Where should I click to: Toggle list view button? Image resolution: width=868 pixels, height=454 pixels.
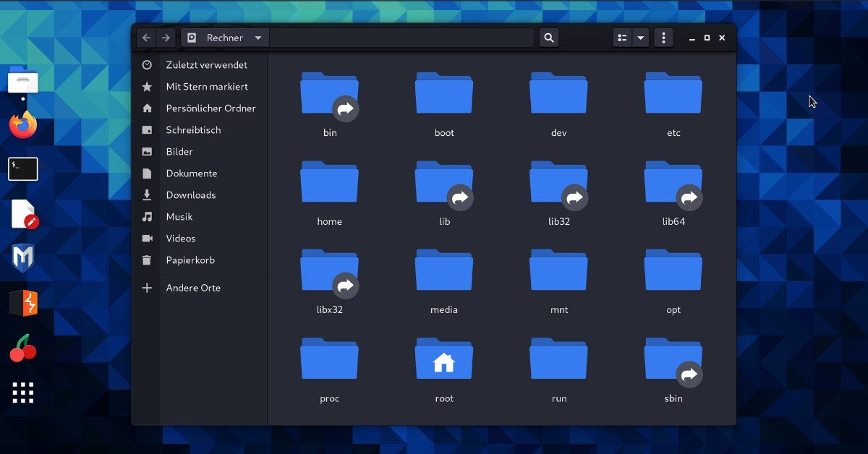pyautogui.click(x=622, y=38)
